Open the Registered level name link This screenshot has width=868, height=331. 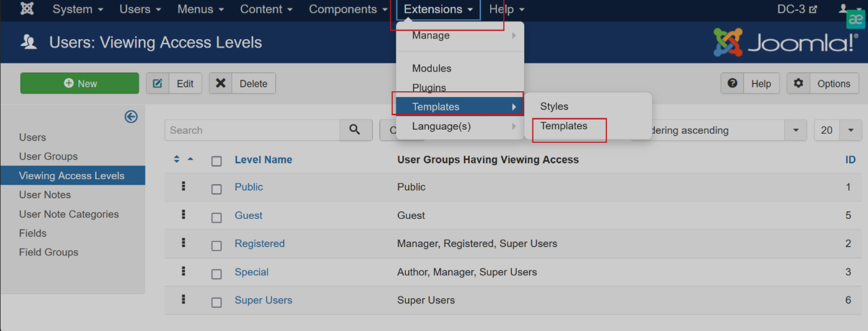(x=259, y=244)
